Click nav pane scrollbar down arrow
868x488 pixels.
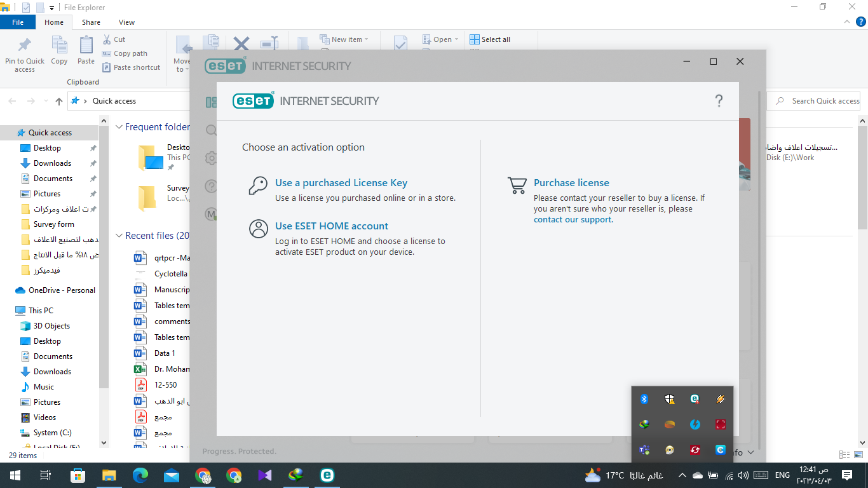coord(104,442)
